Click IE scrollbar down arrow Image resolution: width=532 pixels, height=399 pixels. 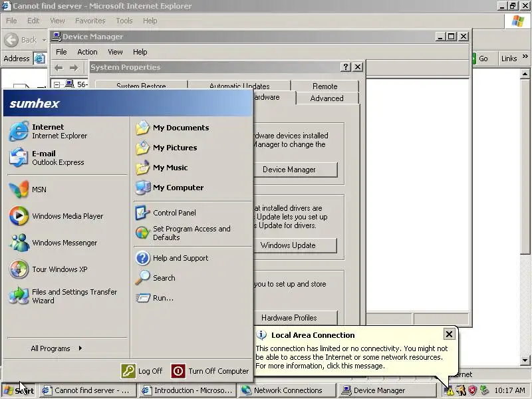525,360
